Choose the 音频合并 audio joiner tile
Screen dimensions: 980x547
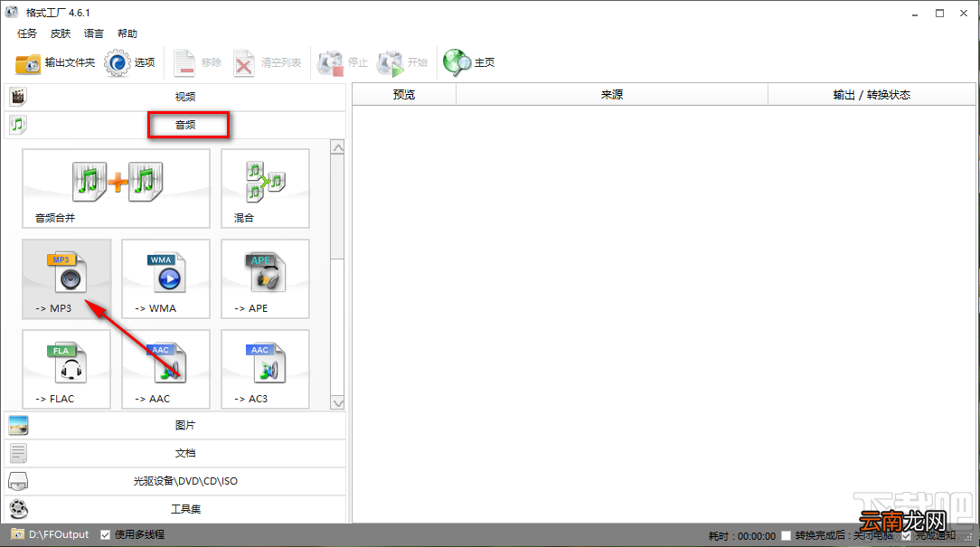tap(117, 189)
